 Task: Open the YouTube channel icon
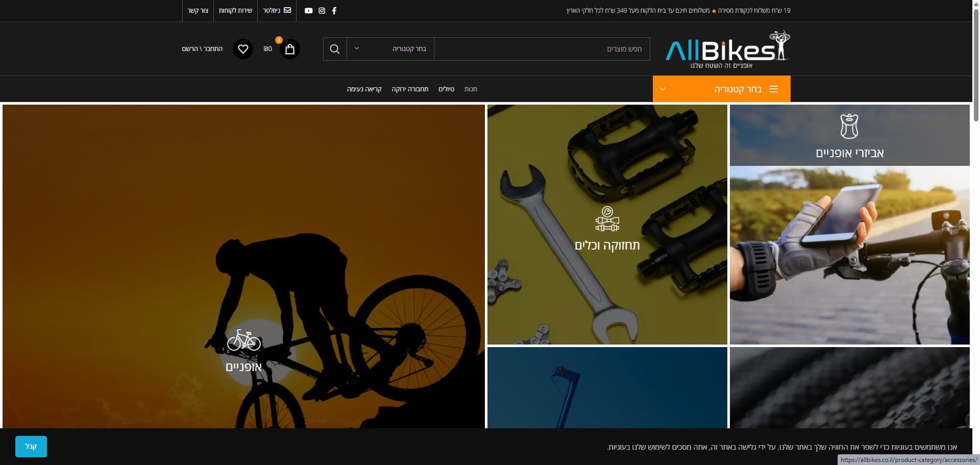pyautogui.click(x=308, y=11)
